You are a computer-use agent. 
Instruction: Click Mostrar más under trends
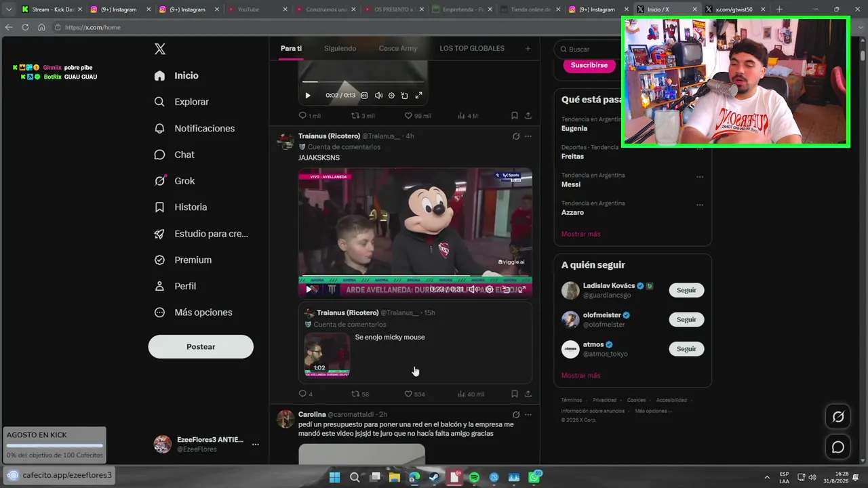click(x=580, y=234)
